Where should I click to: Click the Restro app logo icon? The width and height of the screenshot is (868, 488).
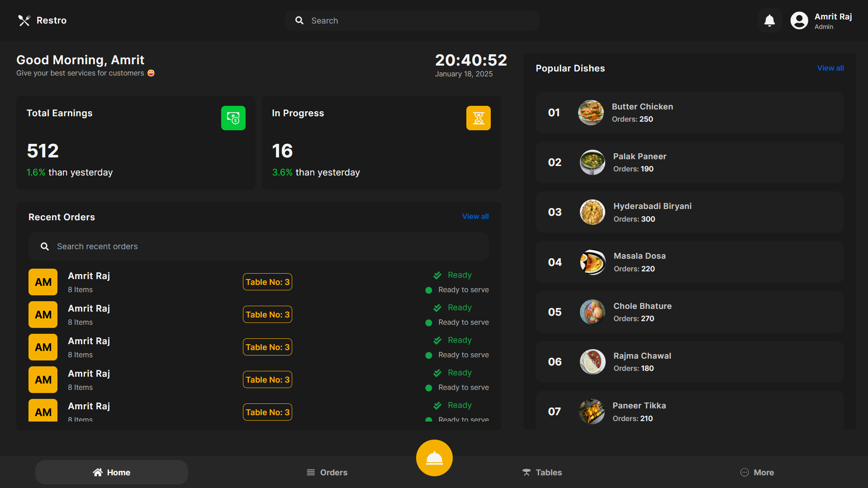[24, 20]
